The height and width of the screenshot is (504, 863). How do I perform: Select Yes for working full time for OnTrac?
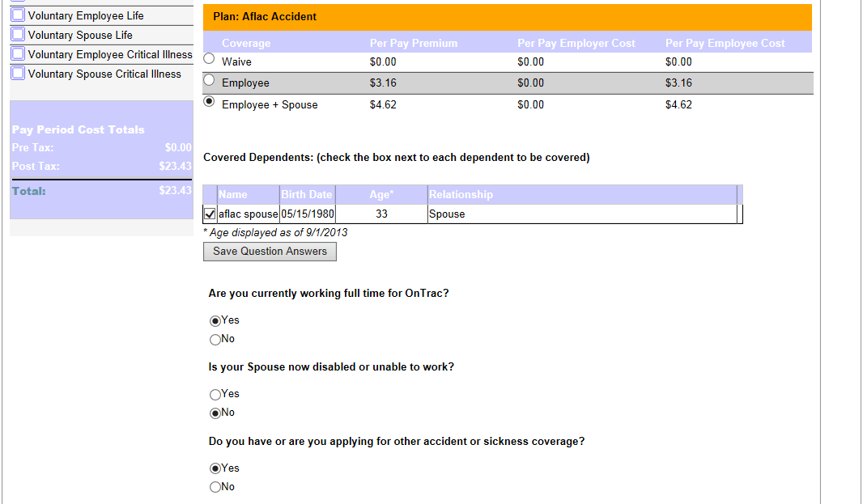215,320
